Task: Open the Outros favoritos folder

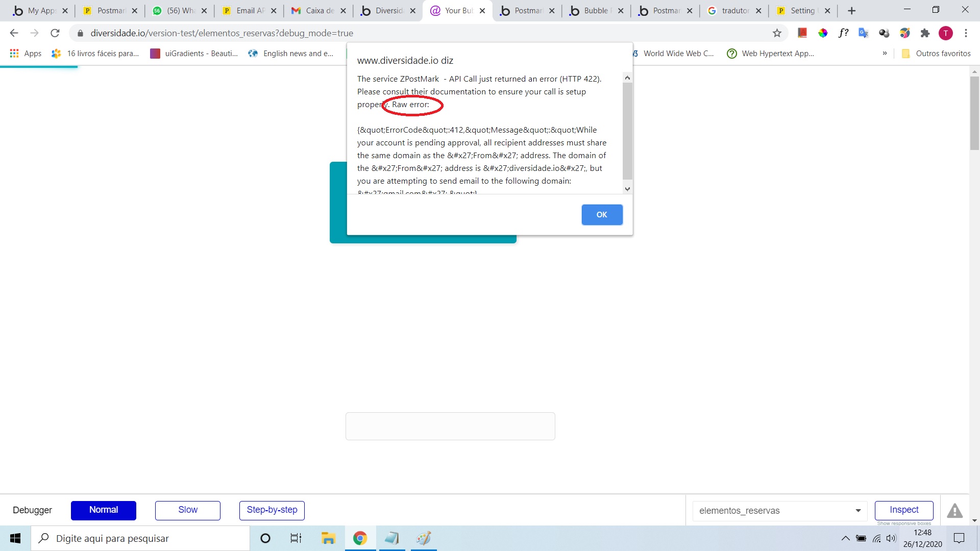Action: [936, 54]
